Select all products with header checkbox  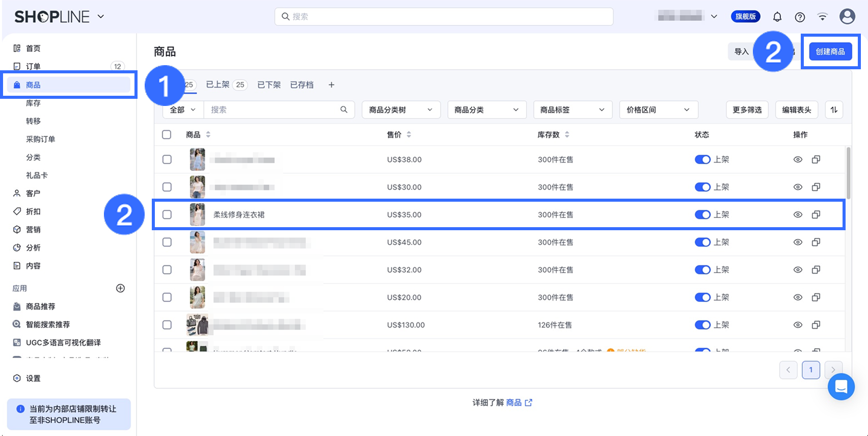pyautogui.click(x=167, y=134)
